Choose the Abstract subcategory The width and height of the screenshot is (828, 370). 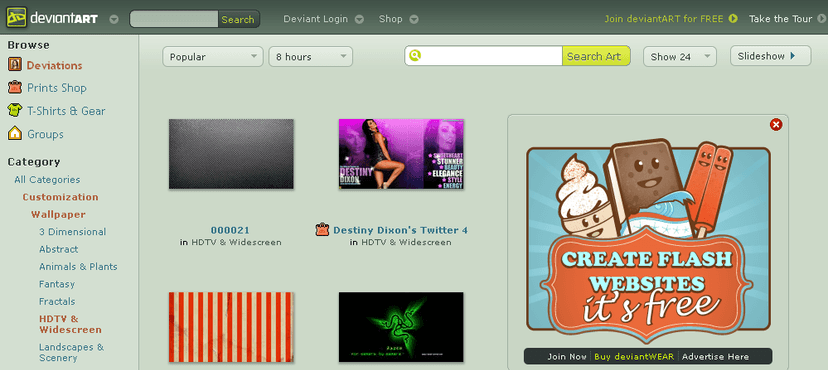pyautogui.click(x=59, y=249)
